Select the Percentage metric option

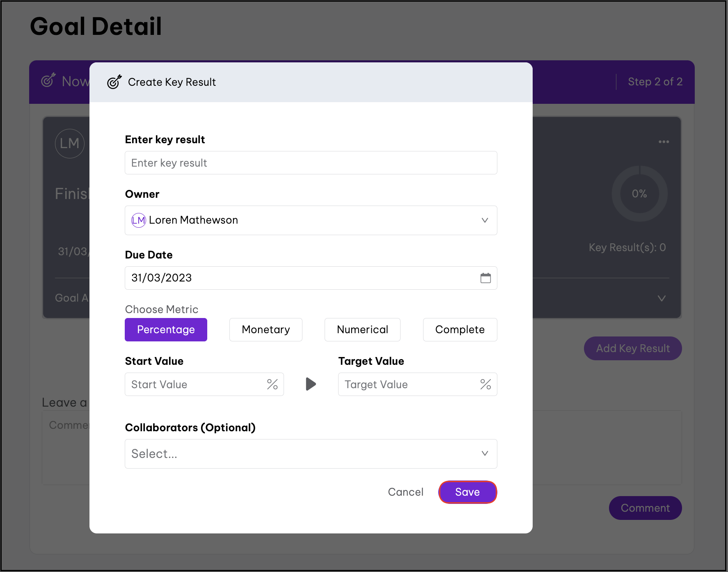click(x=166, y=329)
